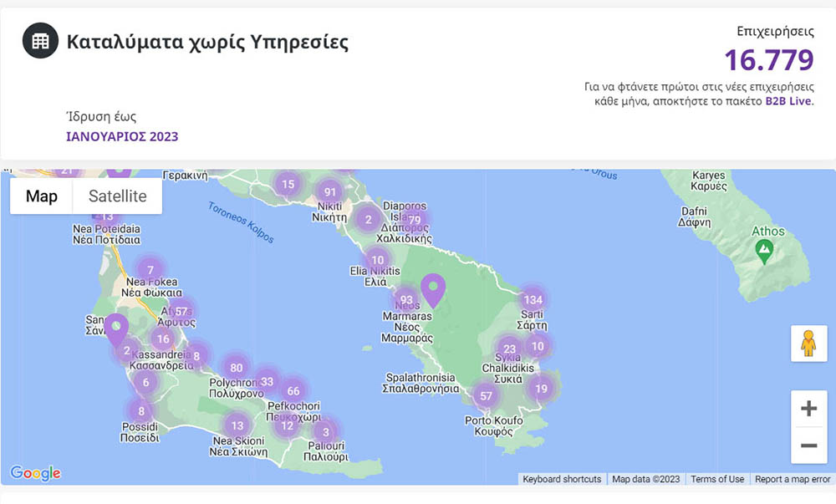The image size is (836, 504).
Task: Open the cluster marker 3 at Paliouri
Action: 326,432
